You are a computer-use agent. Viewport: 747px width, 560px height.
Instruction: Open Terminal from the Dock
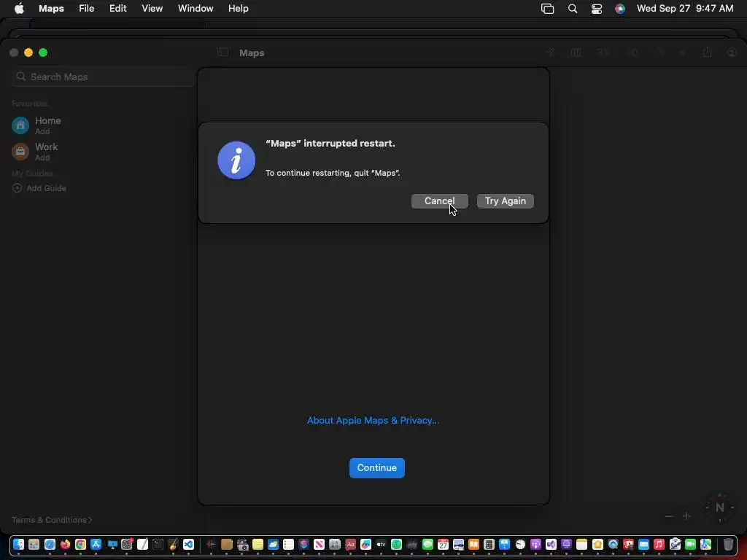point(158,544)
